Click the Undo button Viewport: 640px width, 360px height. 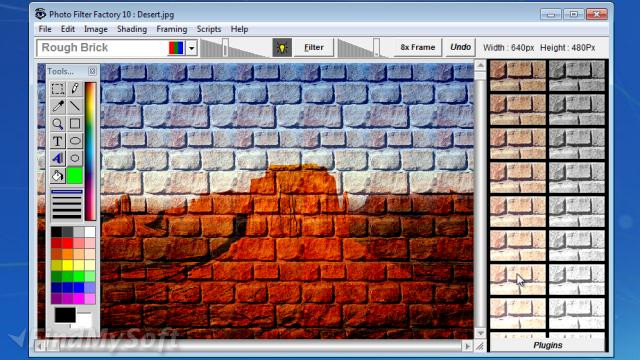[x=460, y=47]
